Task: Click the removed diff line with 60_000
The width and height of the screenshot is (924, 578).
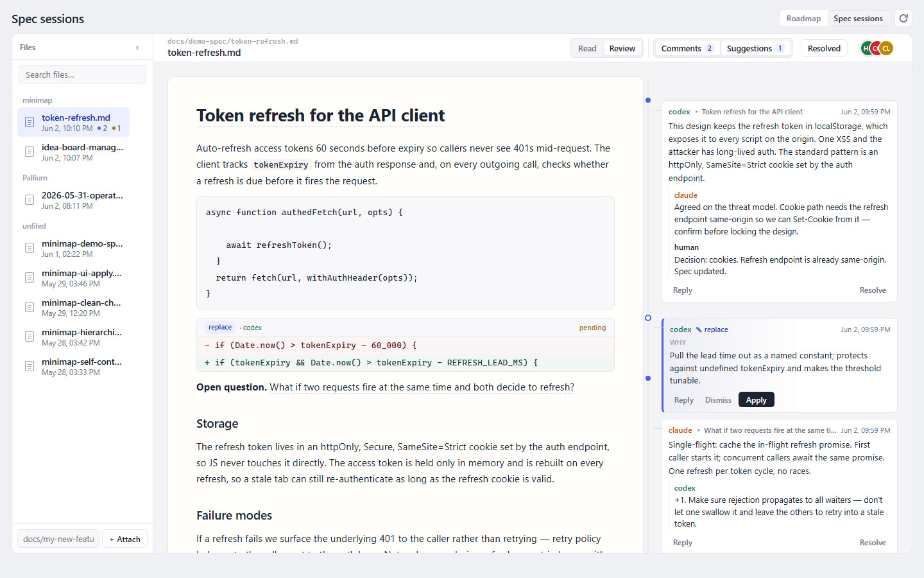Action: tap(406, 345)
